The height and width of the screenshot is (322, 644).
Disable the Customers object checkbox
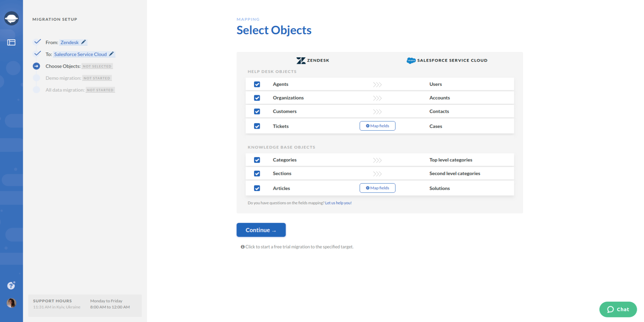click(257, 111)
